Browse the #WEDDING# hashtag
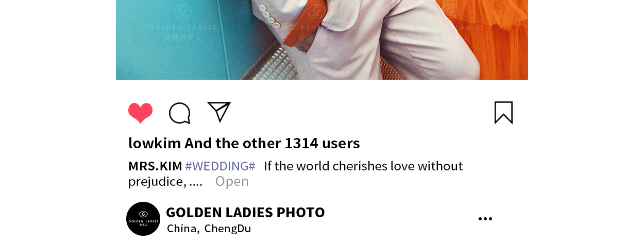The image size is (644, 243). [220, 166]
